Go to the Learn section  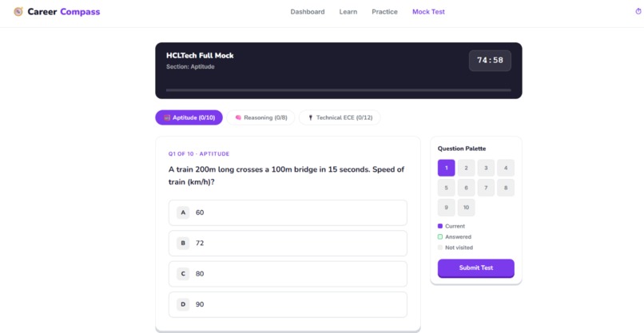click(x=348, y=12)
